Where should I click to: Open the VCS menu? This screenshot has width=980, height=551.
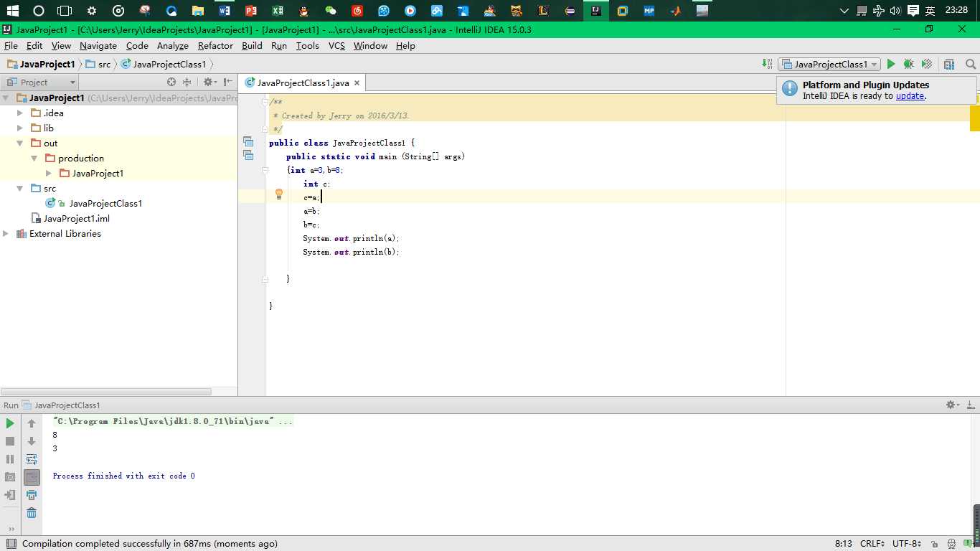click(x=336, y=45)
